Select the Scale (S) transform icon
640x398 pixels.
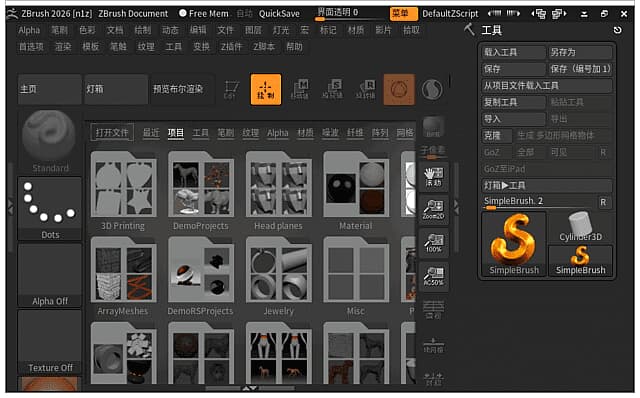point(333,89)
